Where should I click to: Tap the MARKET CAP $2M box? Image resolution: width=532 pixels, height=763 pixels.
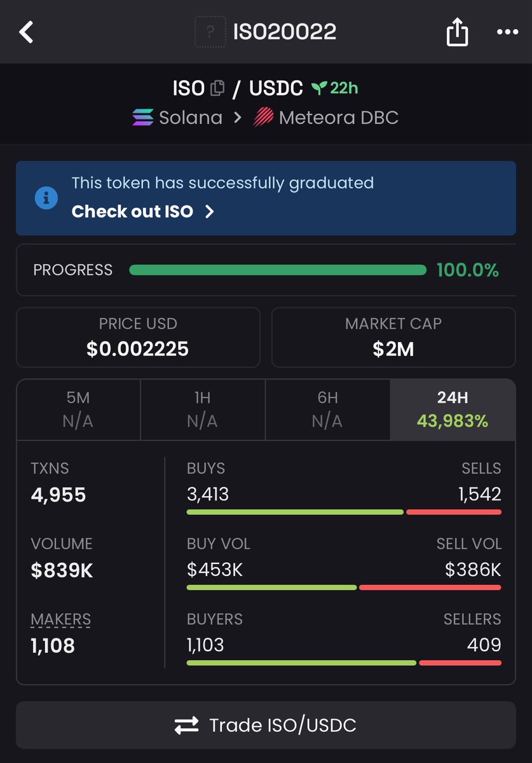tap(393, 338)
